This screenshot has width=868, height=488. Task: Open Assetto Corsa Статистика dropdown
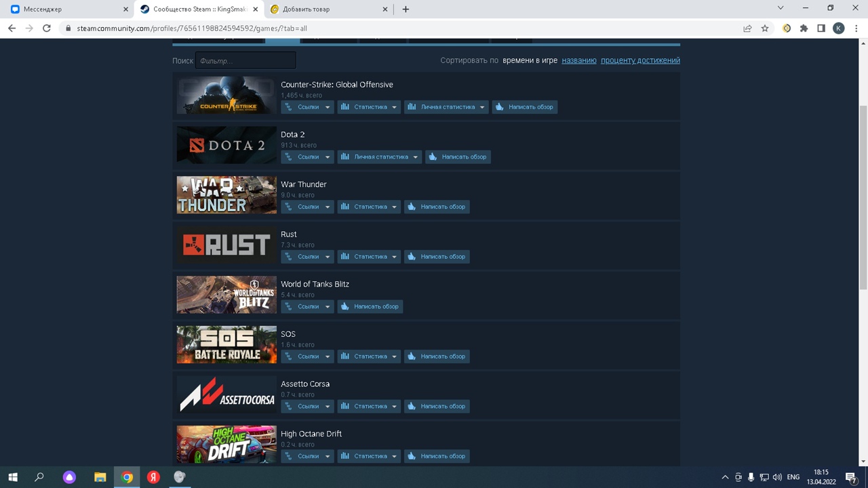point(369,406)
